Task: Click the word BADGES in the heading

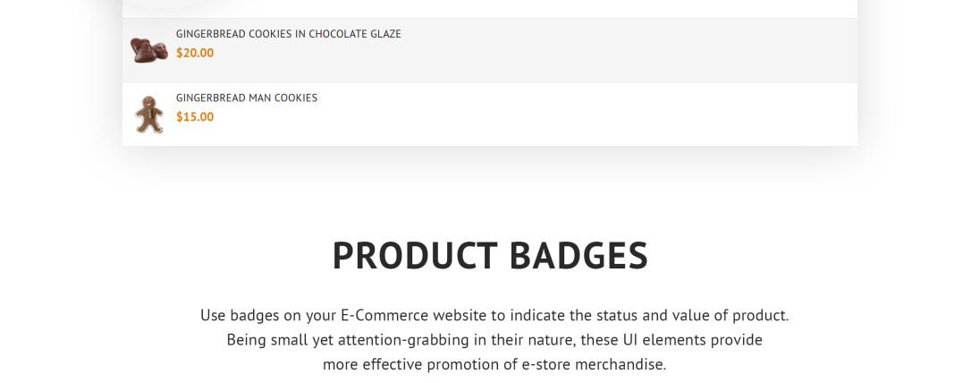Action: coord(578,256)
